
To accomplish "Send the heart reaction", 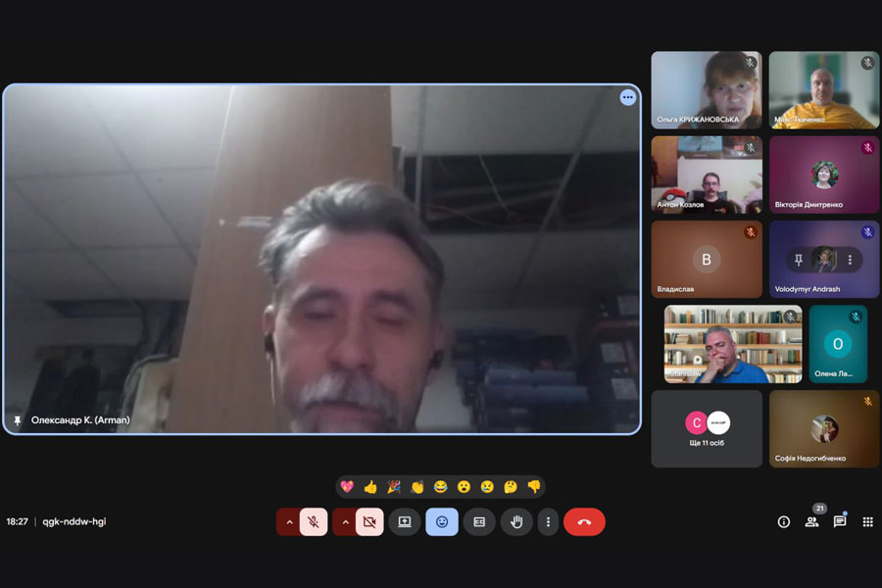I will pyautogui.click(x=347, y=487).
